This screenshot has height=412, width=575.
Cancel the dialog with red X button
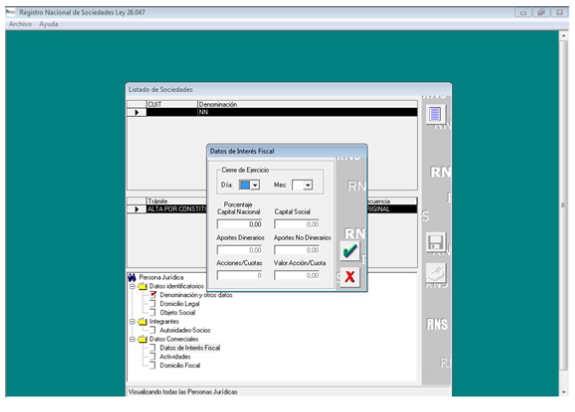[x=349, y=276]
